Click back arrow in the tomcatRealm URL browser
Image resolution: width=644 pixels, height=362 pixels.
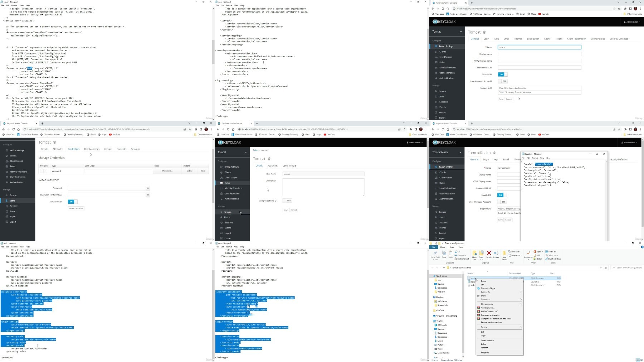pyautogui.click(x=433, y=129)
